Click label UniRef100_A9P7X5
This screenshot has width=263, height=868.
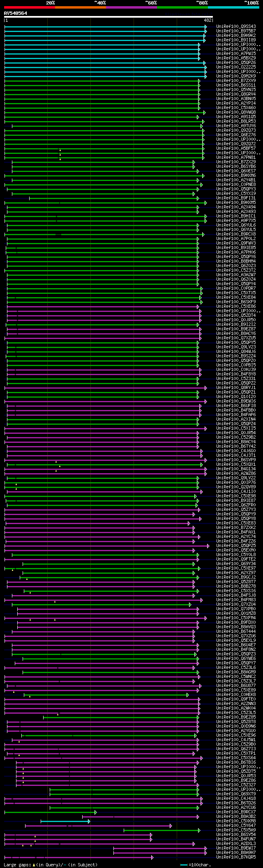click(236, 221)
